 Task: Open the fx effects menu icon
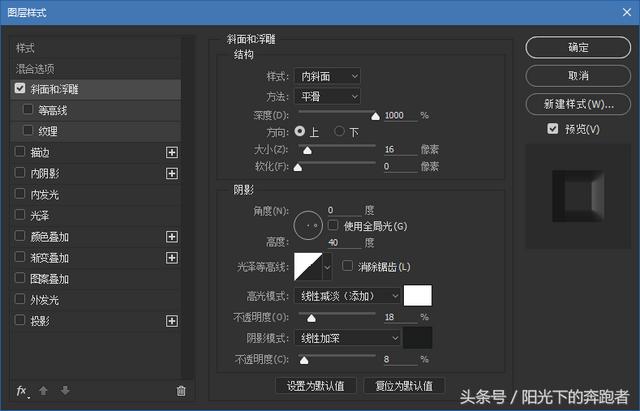[x=22, y=391]
